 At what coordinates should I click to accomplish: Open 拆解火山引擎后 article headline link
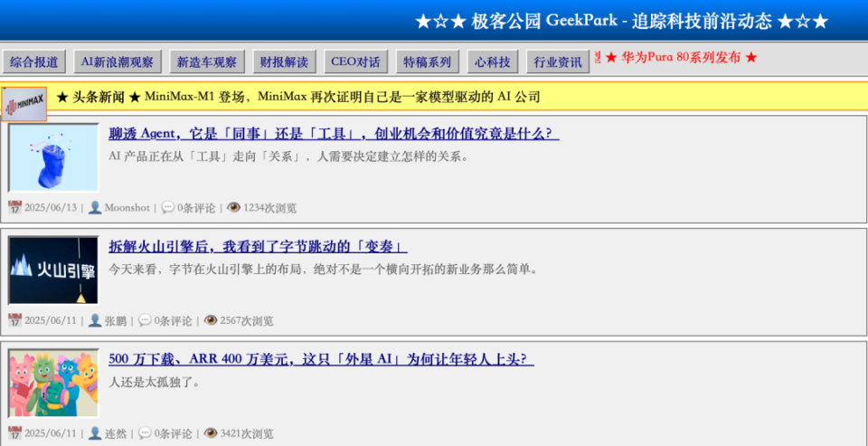[258, 247]
